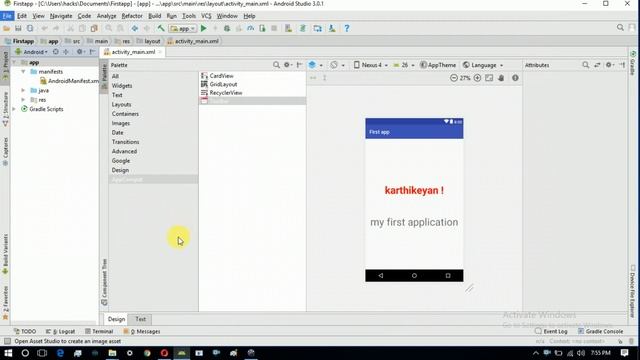Open the API 26 version dropdown

[x=404, y=65]
